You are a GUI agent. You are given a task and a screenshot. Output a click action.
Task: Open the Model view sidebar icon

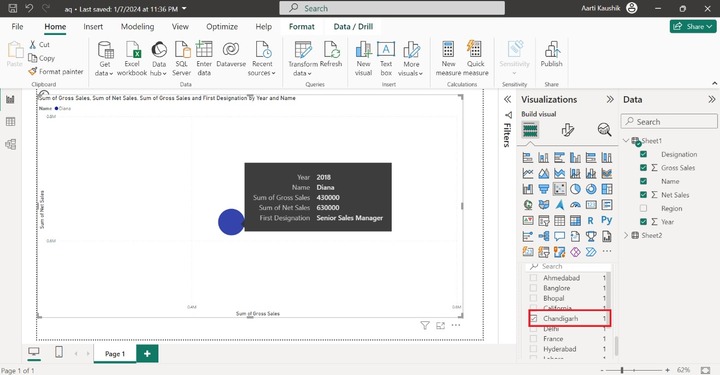click(11, 144)
